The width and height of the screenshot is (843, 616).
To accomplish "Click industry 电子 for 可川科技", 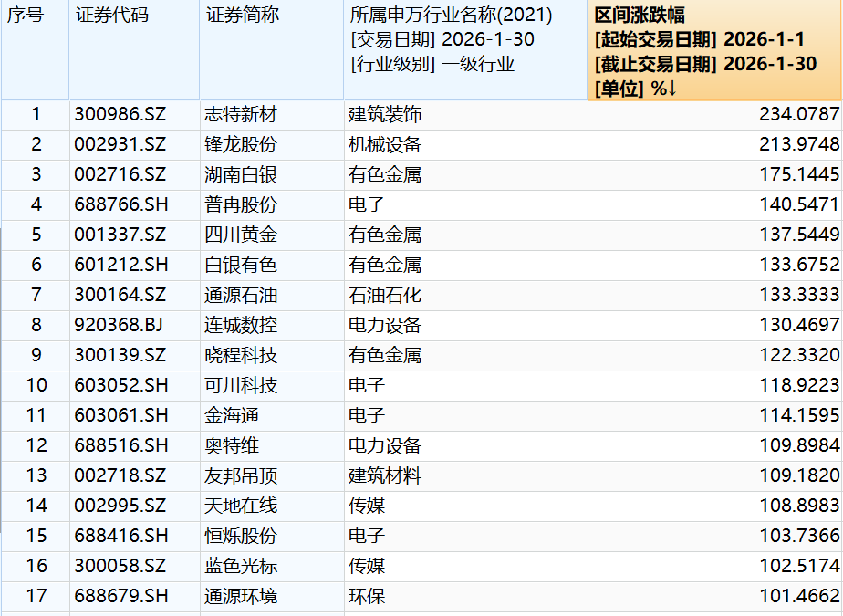I will (364, 385).
